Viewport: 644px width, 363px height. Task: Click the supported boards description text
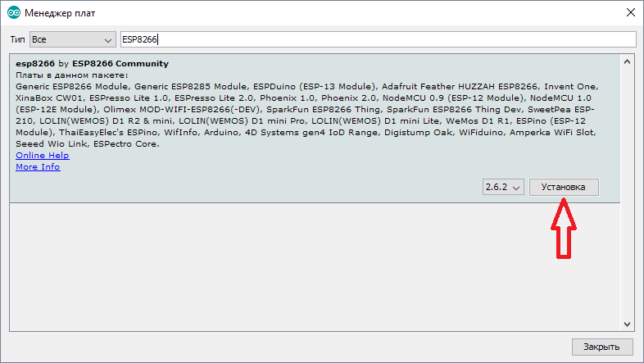coord(306,116)
